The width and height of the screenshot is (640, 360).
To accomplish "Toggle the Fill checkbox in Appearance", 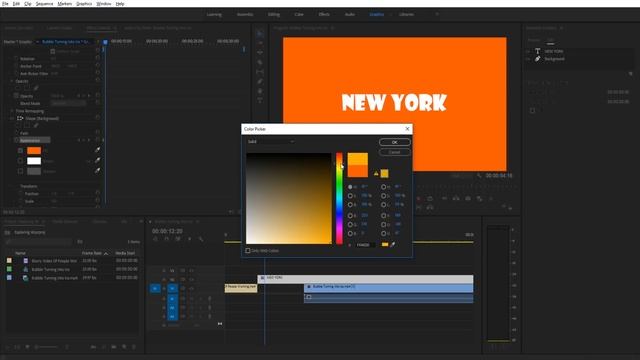I will [x=20, y=151].
